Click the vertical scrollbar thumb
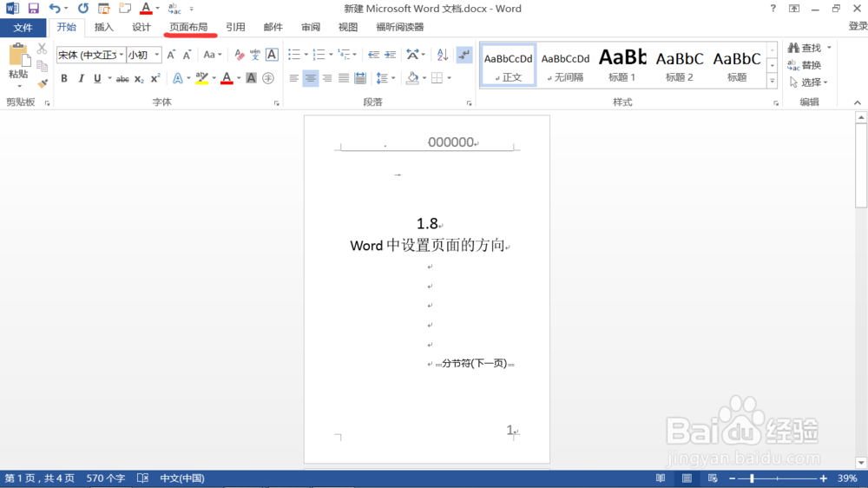 pos(861,166)
